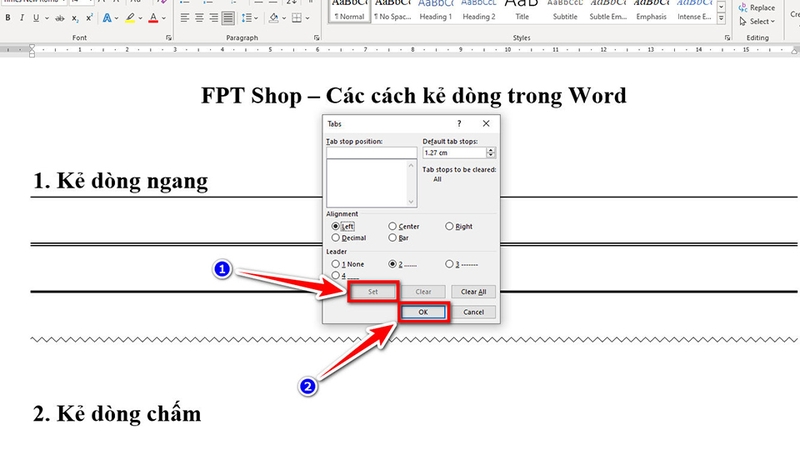The width and height of the screenshot is (800, 460).
Task: Expand the font color dropdown arrow
Action: tap(164, 18)
